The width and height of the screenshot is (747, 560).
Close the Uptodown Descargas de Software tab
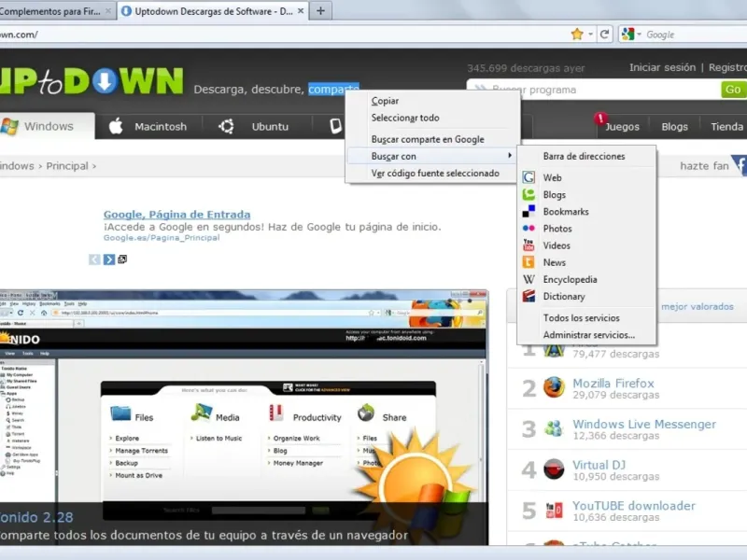301,10
